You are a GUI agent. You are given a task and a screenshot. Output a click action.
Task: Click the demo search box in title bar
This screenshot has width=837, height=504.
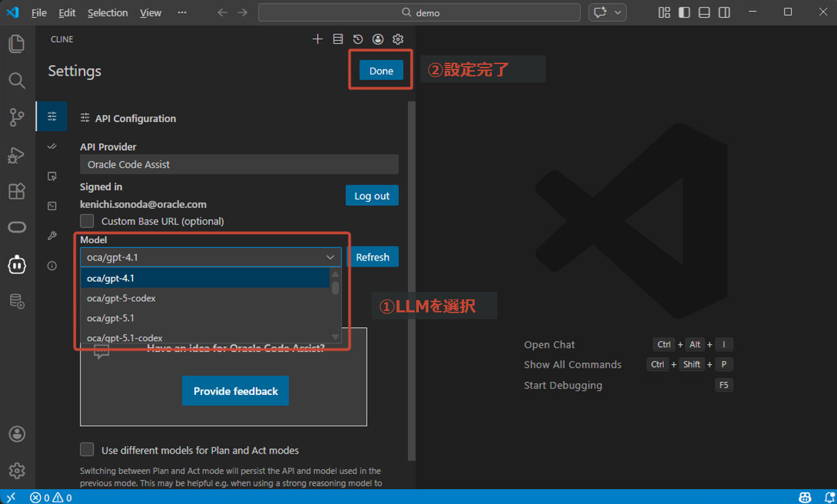[x=420, y=12]
